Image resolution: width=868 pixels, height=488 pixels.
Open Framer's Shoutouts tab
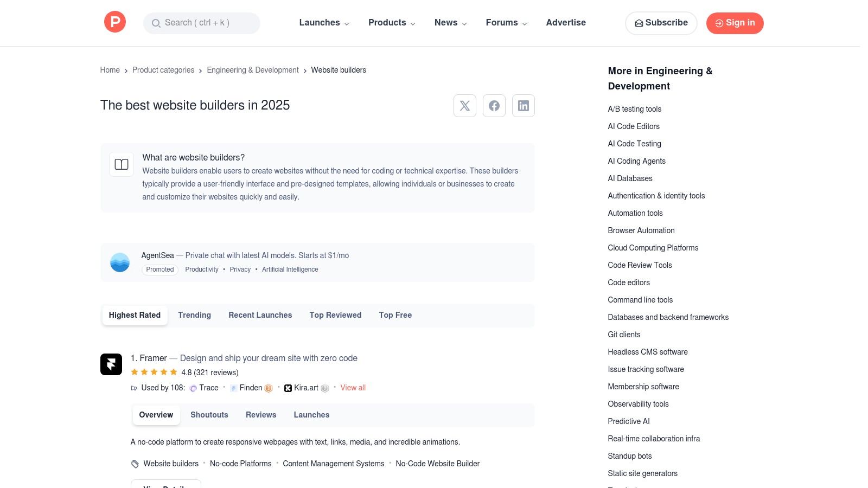tap(209, 415)
